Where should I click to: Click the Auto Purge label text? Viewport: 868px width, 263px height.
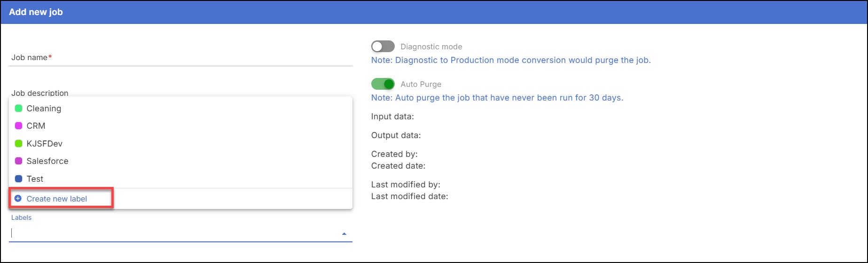tap(421, 84)
